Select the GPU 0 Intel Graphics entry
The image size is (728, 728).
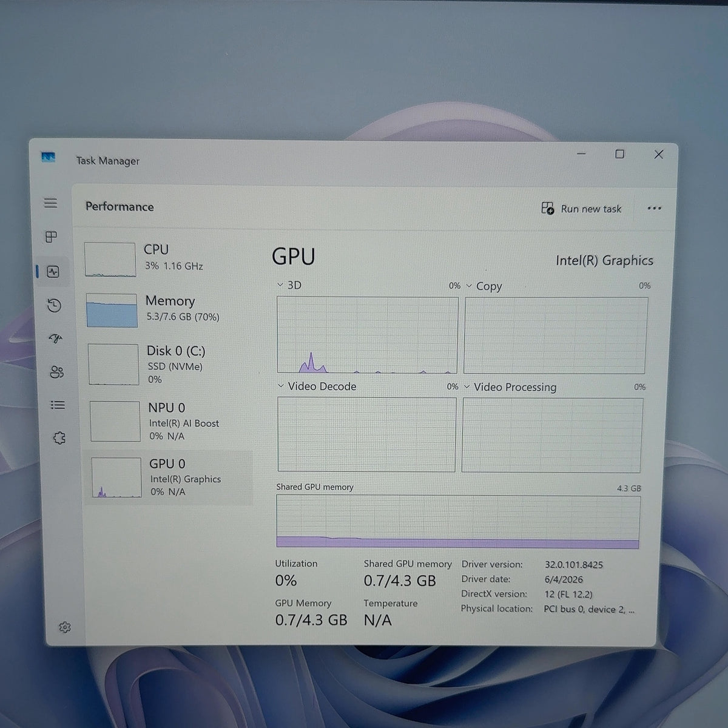tap(169, 477)
